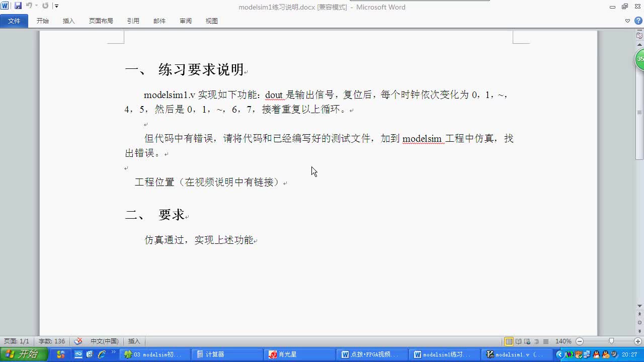Switch to 03 modelsim初... taskbar window
Screen dimensions: 644x362
156,354
